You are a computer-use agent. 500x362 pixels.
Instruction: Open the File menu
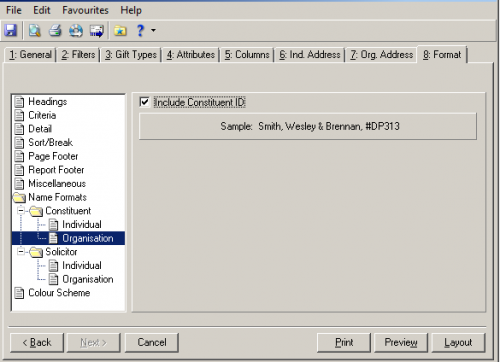tap(14, 10)
